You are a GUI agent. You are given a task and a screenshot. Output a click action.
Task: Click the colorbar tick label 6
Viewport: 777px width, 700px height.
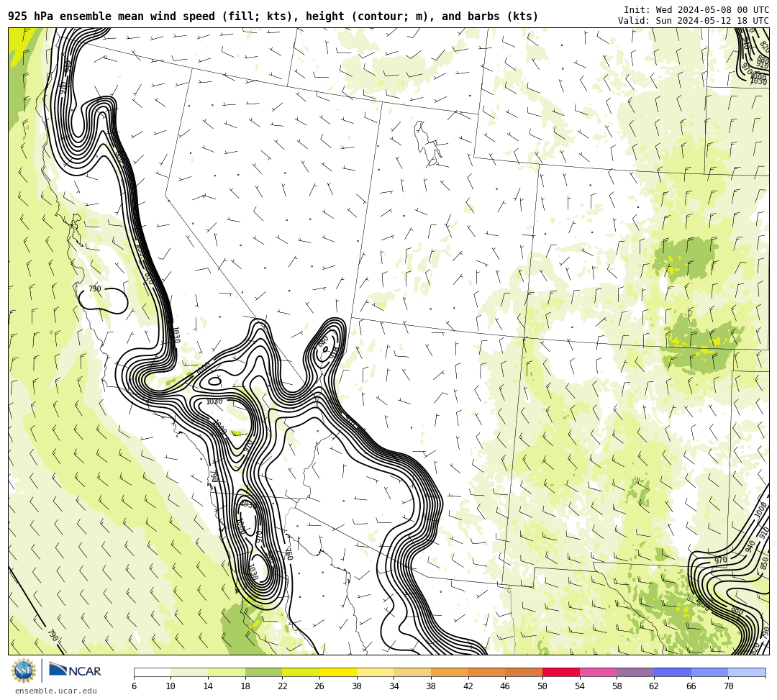point(134,686)
